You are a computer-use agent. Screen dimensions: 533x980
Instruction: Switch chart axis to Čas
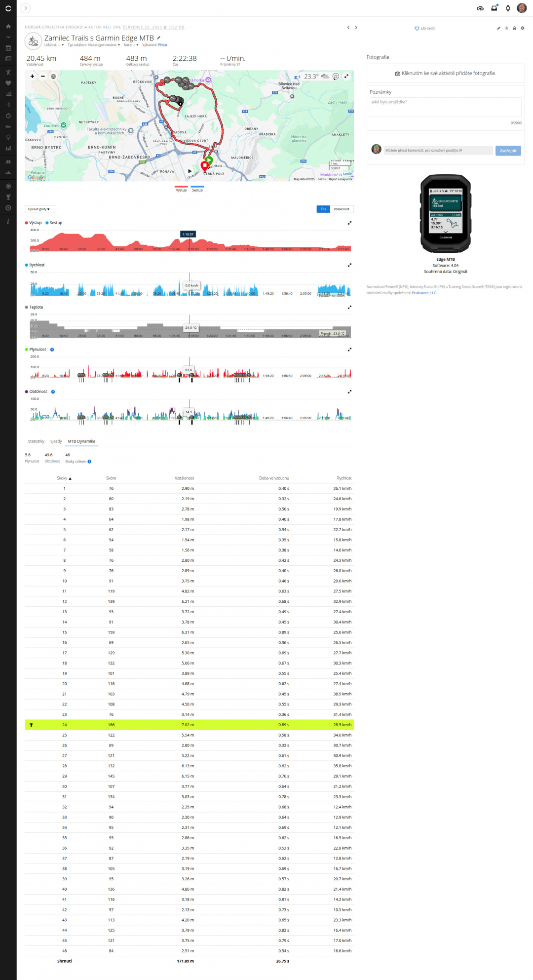tap(323, 209)
